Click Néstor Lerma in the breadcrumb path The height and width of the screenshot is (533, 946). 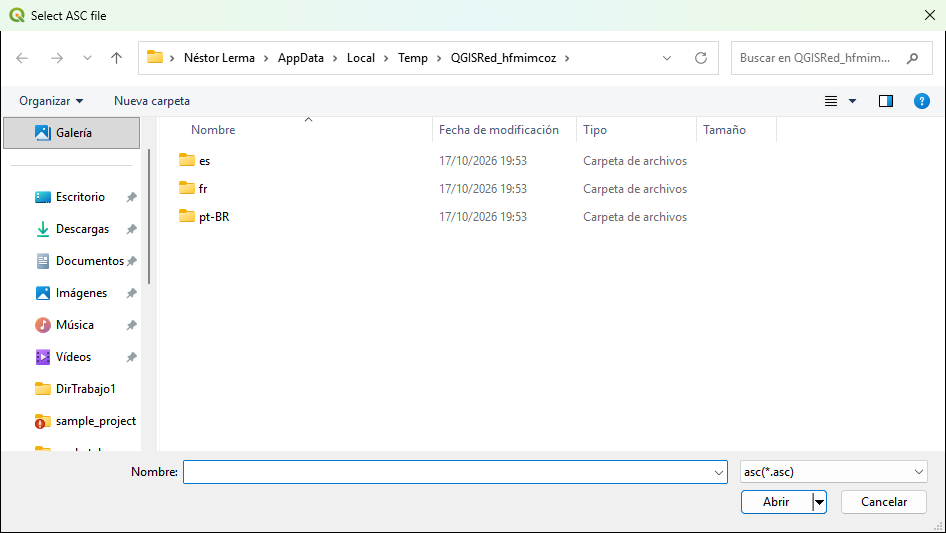[219, 58]
